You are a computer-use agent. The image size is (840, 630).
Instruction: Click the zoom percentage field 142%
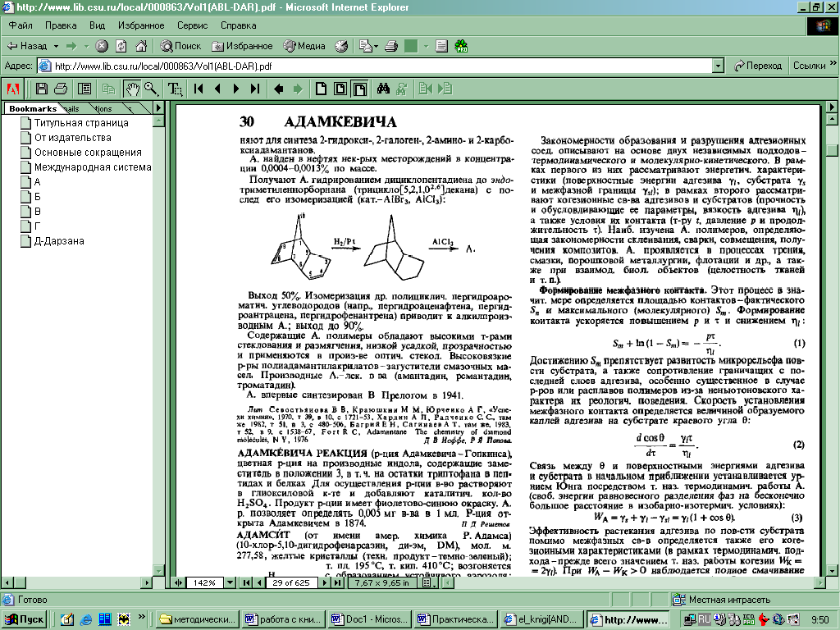point(204,582)
